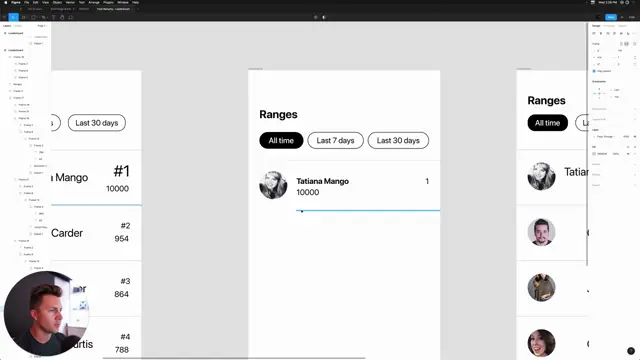
Task: Open the Pen tool dropdown arrow
Action: click(47, 18)
